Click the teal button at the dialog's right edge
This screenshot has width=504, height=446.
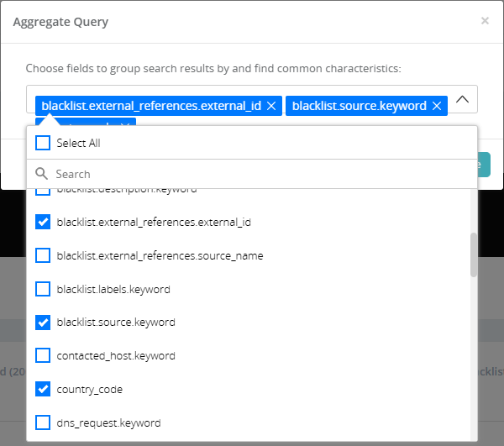pyautogui.click(x=484, y=165)
